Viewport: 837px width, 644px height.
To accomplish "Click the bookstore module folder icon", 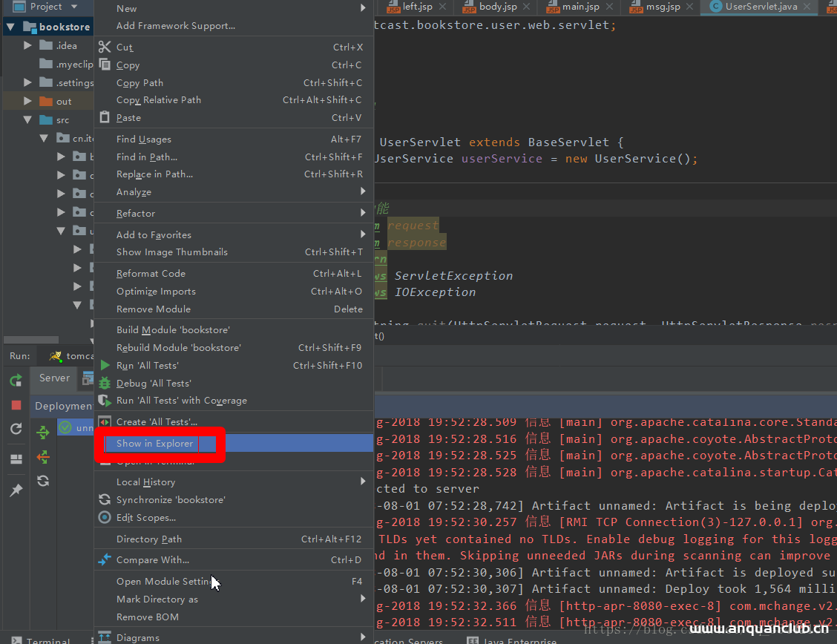I will (30, 27).
